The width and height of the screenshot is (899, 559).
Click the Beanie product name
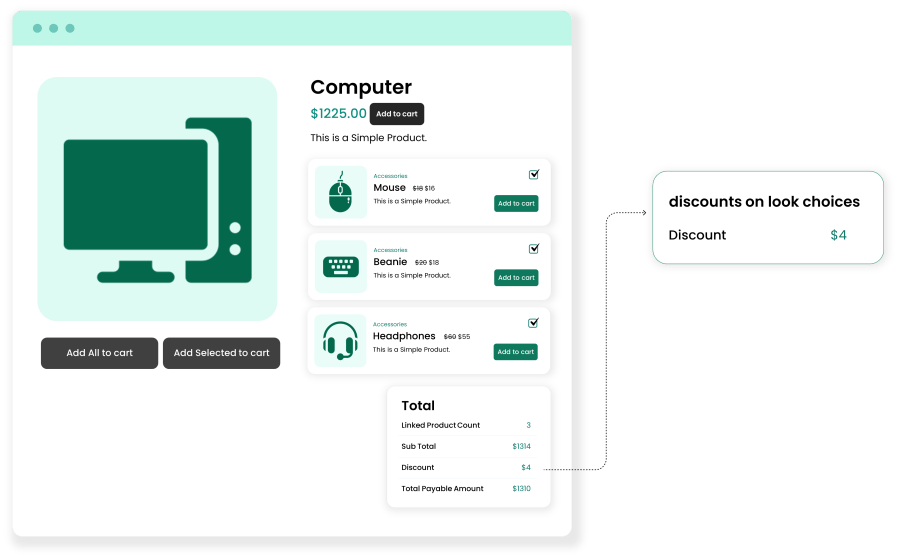390,261
